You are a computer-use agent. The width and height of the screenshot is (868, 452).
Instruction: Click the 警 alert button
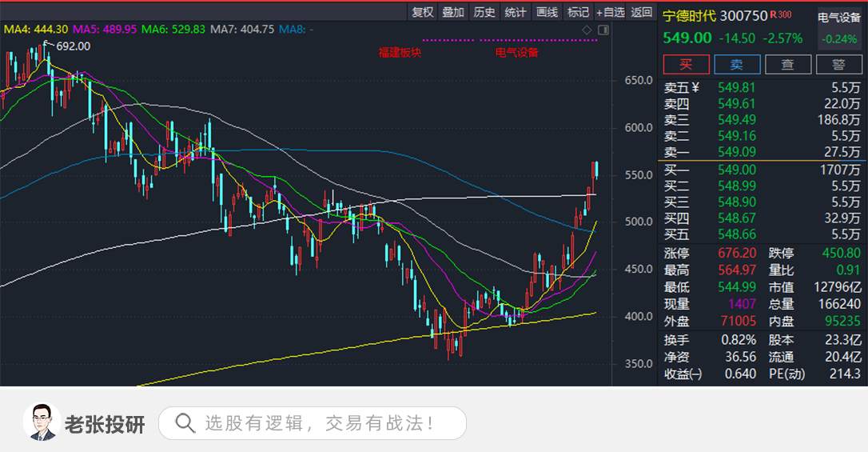(x=838, y=64)
